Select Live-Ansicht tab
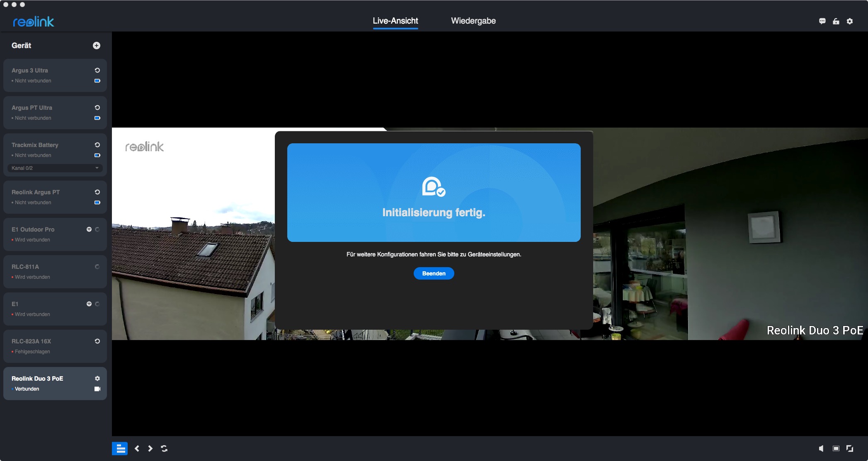 395,21
